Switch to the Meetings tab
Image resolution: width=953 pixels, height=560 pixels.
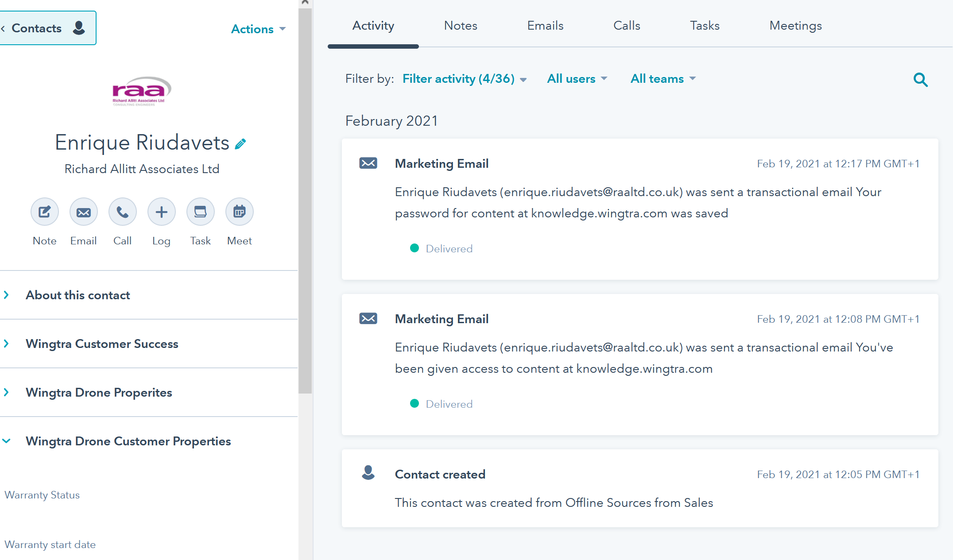(795, 26)
